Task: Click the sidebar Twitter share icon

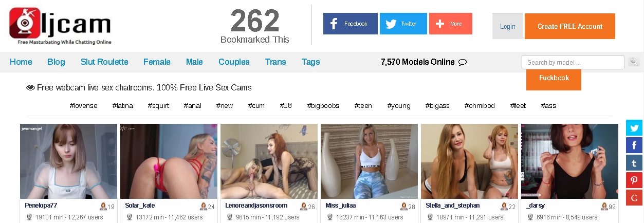Action: 634,128
